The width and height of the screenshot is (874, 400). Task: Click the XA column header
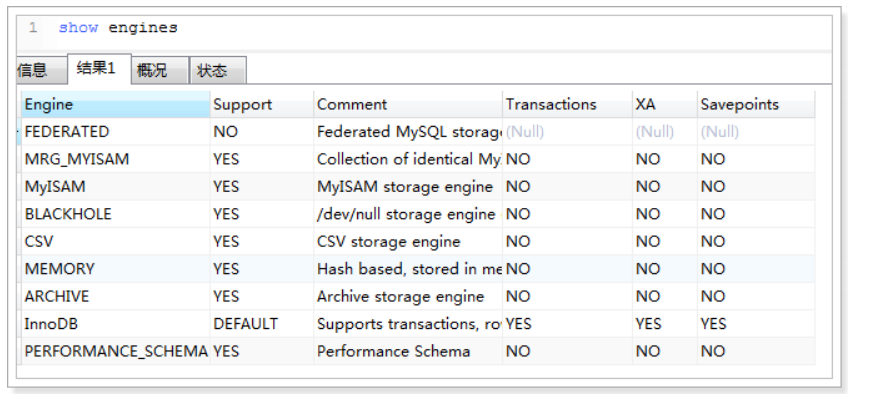[665, 104]
